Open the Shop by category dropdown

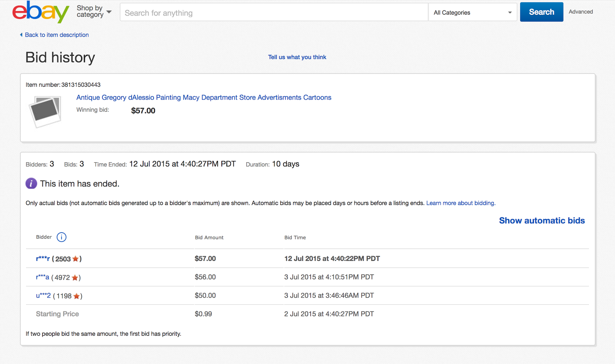[x=94, y=12]
